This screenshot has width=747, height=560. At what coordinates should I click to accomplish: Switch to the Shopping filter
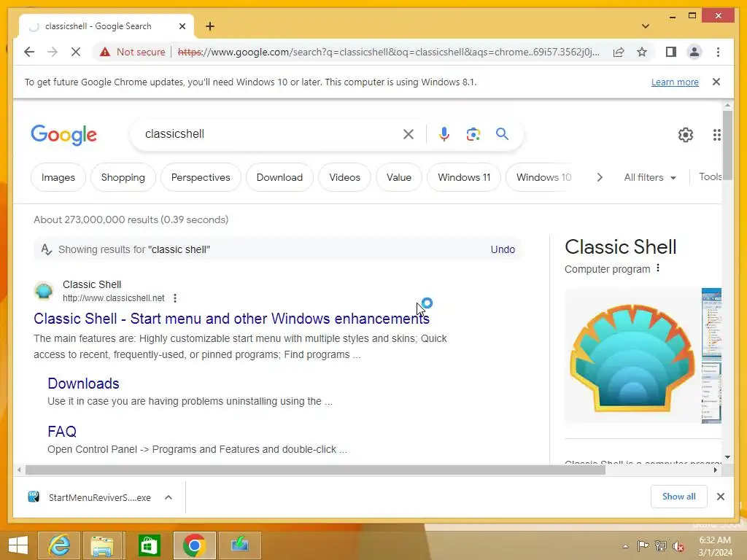pyautogui.click(x=123, y=177)
